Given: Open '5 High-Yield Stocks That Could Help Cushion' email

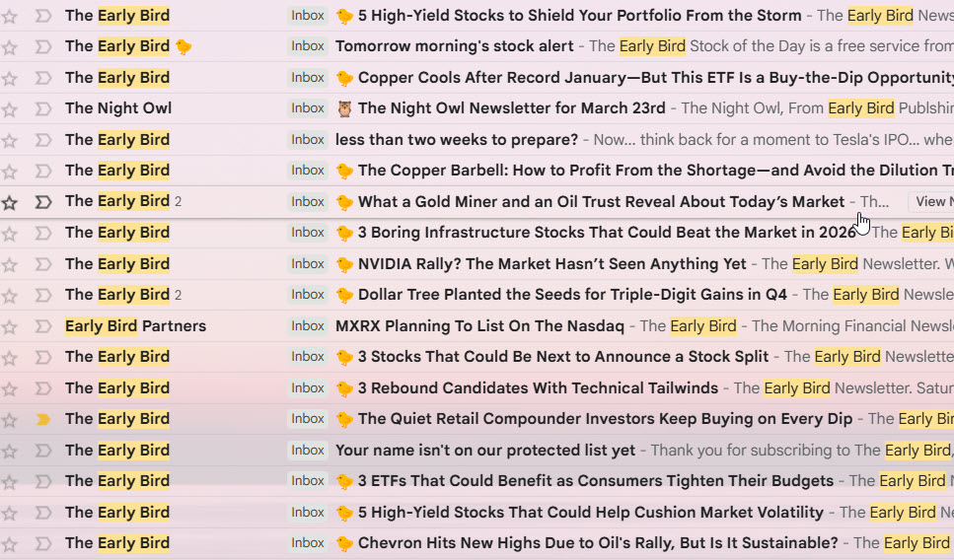Looking at the screenshot, I should click(x=590, y=513).
